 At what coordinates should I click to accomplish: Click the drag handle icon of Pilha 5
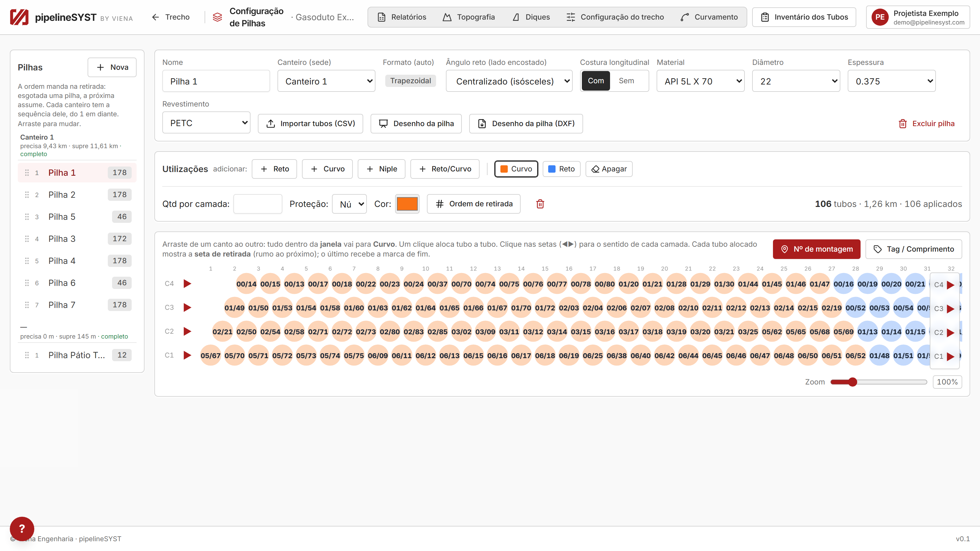click(27, 217)
